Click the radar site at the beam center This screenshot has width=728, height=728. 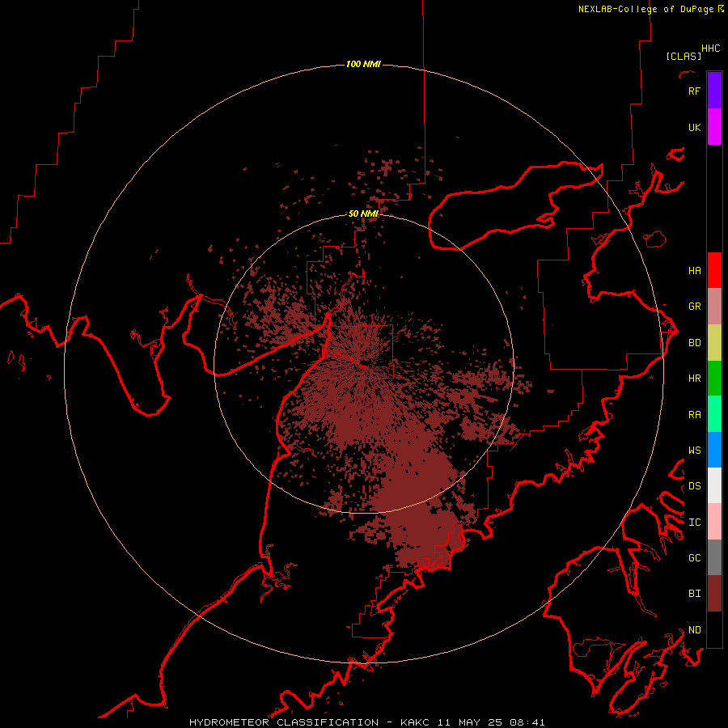point(364,362)
